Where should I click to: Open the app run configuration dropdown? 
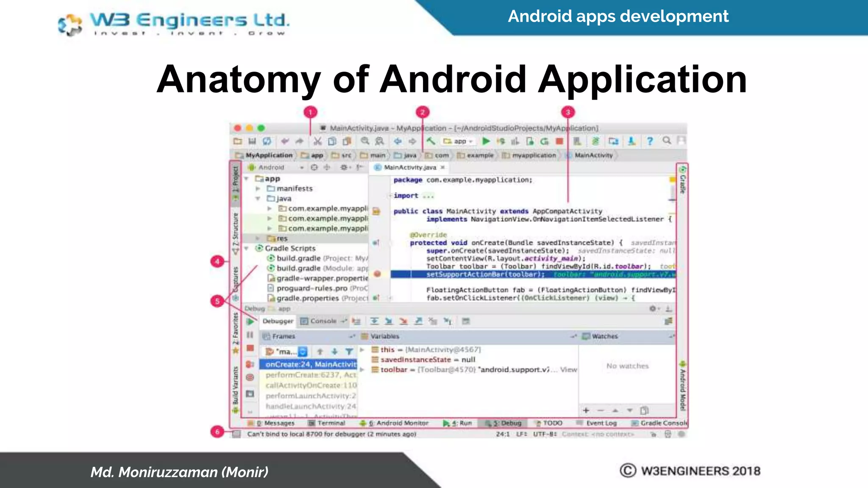point(459,141)
